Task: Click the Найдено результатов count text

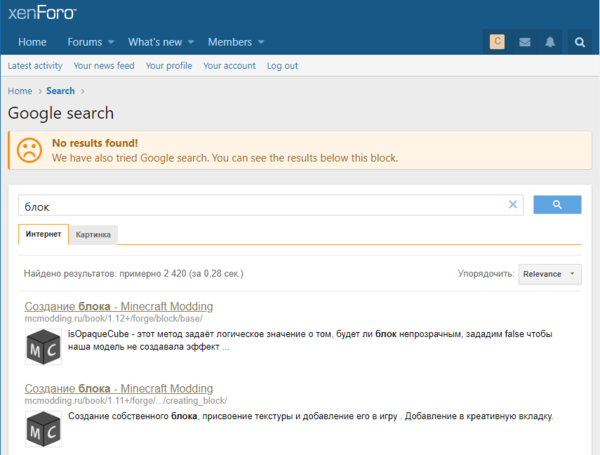Action: [x=134, y=274]
